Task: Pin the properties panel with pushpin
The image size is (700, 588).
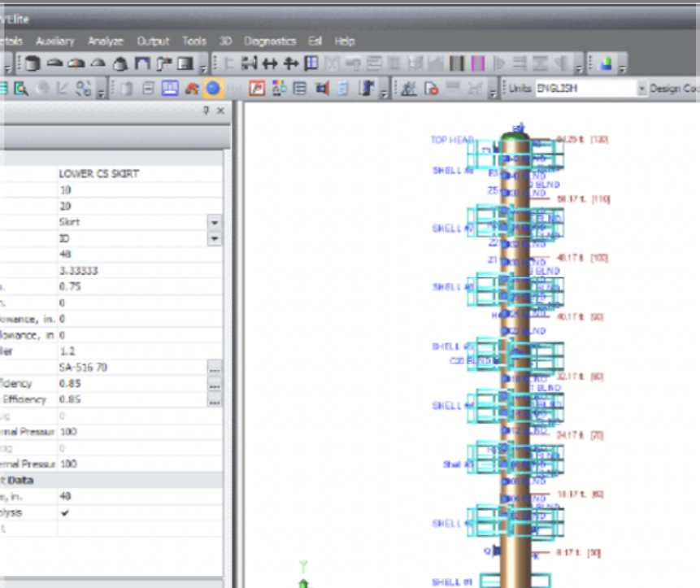Action: click(x=206, y=111)
